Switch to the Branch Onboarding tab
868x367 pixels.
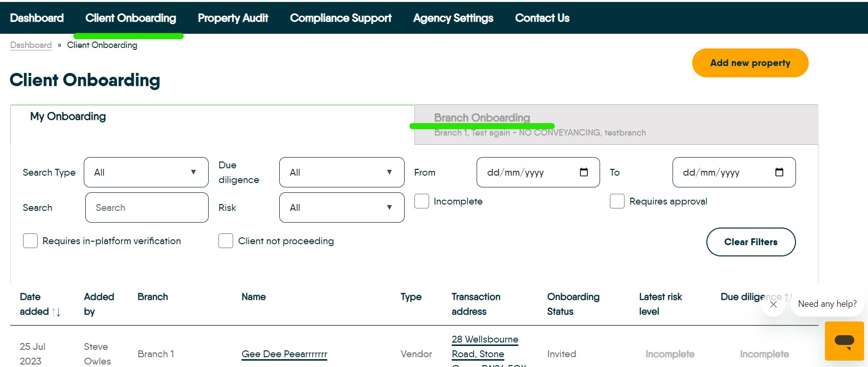click(x=616, y=124)
